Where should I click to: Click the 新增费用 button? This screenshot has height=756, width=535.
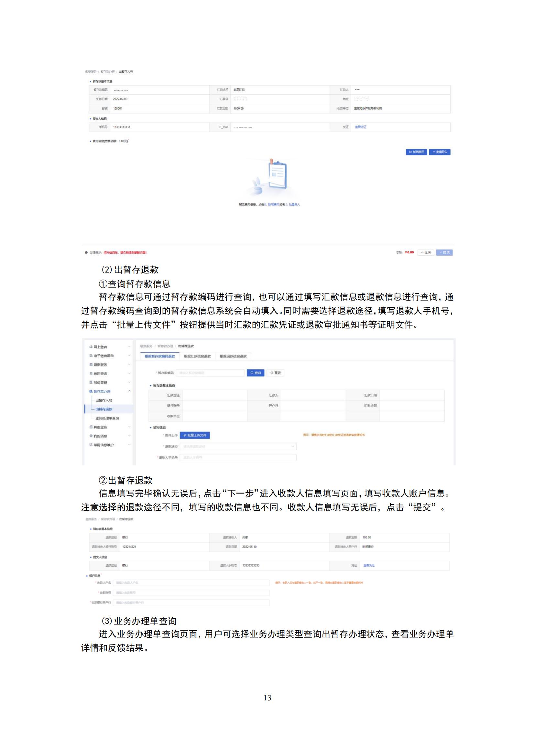[x=416, y=152]
